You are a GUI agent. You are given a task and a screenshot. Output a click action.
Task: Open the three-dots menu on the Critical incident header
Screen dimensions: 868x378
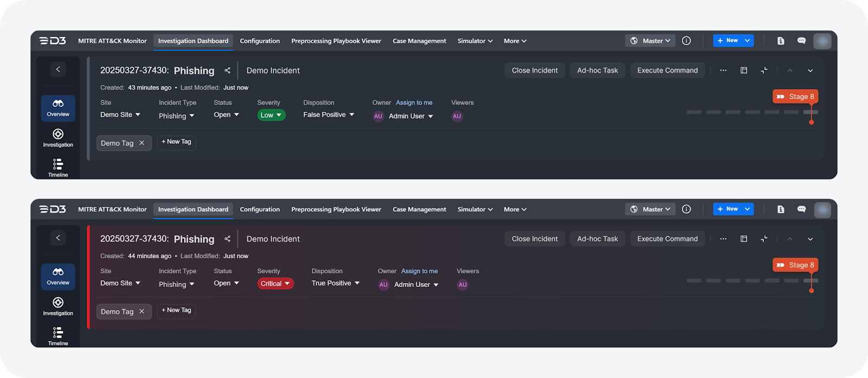pyautogui.click(x=723, y=239)
